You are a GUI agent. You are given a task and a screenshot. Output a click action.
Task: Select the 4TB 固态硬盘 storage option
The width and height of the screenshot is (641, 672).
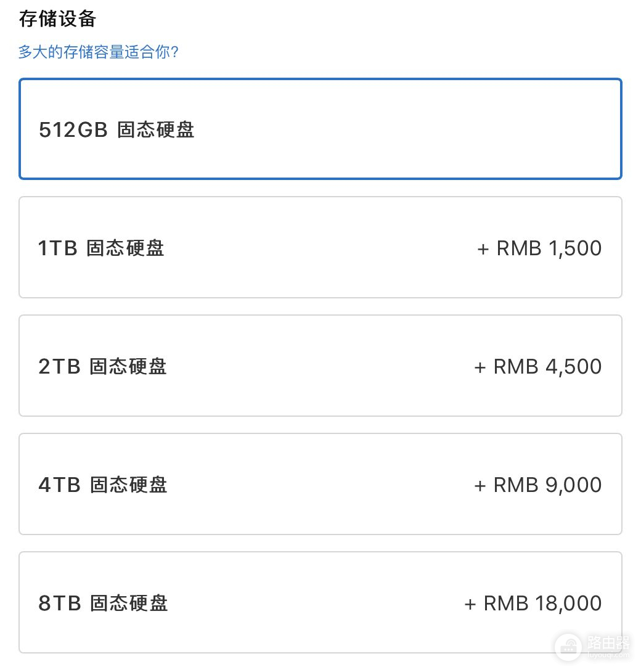[x=320, y=484]
